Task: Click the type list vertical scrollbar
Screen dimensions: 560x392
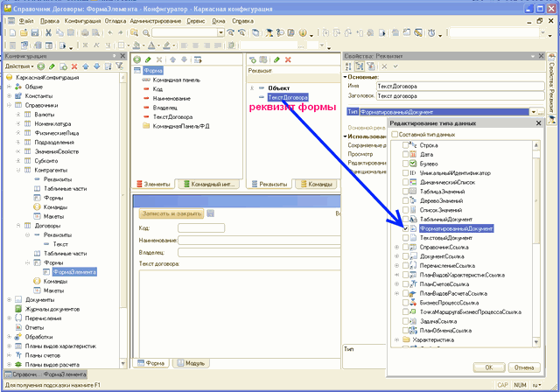Action: point(536,243)
